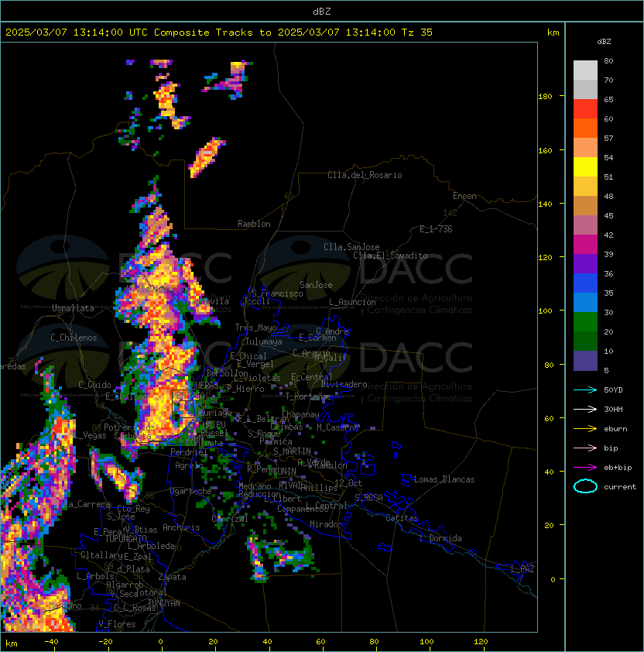644x652 pixels.
Task: Click the 'S_MARTIN' map label
Action: pyautogui.click(x=293, y=451)
